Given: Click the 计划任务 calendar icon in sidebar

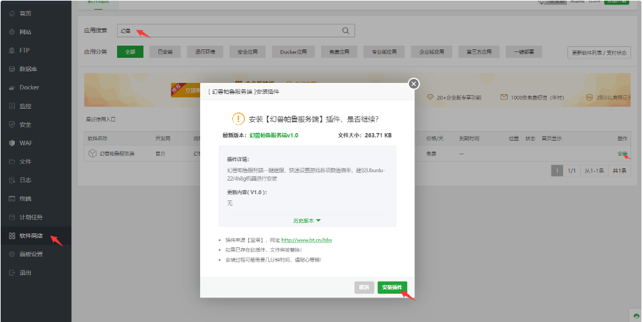Looking at the screenshot, I should click(x=12, y=217).
